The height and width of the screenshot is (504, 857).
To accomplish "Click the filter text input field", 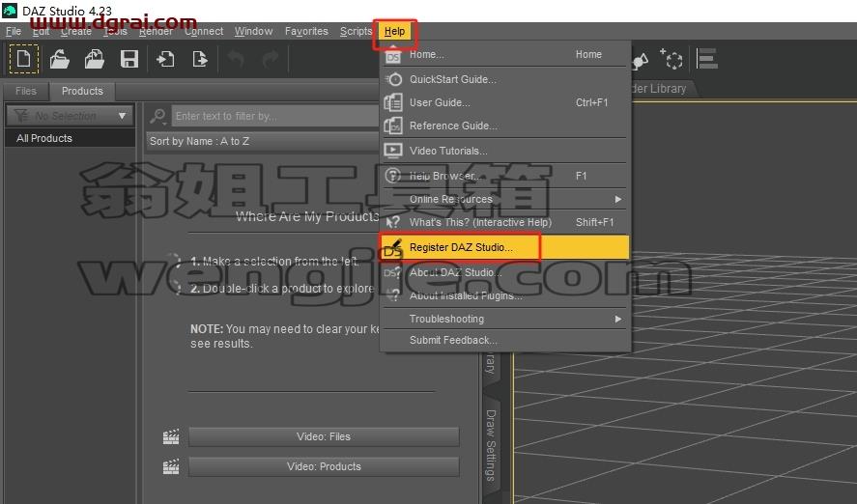I will click(275, 116).
